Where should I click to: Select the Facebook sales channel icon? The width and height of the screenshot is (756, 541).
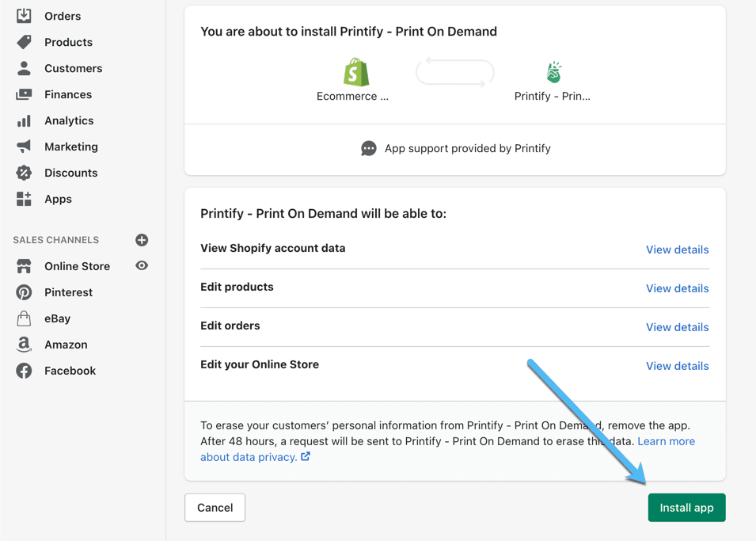pos(24,371)
